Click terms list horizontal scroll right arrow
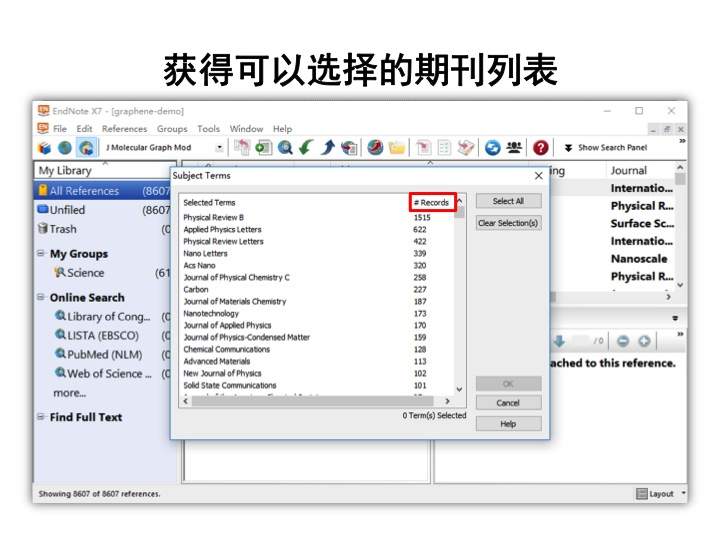The width and height of the screenshot is (720, 540). pyautogui.click(x=448, y=401)
